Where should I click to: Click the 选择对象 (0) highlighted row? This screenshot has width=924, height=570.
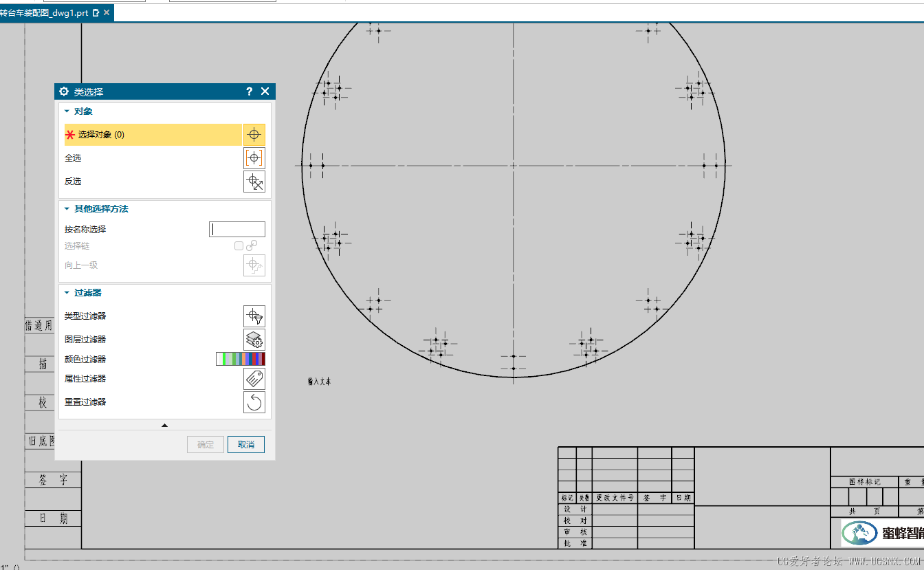click(x=153, y=135)
